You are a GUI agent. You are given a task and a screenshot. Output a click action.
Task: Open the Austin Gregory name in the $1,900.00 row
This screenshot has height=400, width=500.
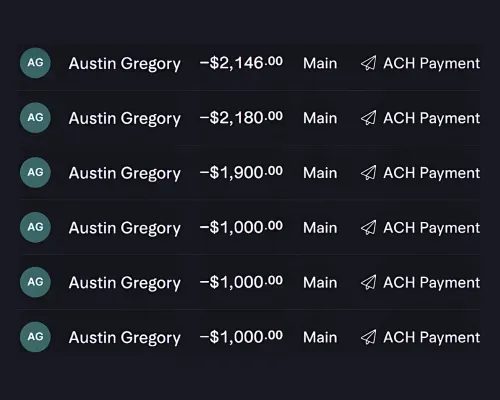click(x=125, y=173)
